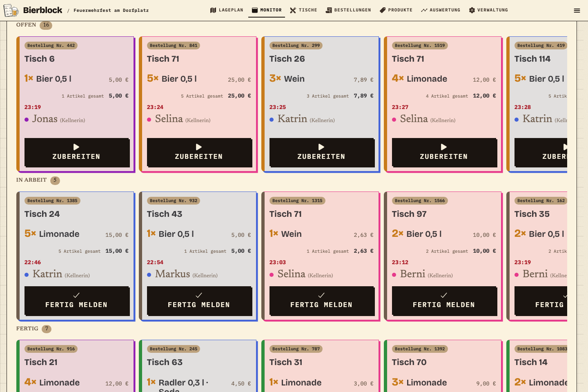
Task: Click 3x Wein line in order 299
Action: tap(322, 79)
